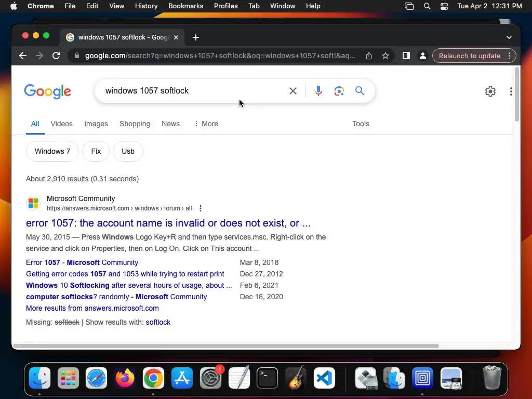
Task: Switch to Images results tab
Action: (96, 124)
